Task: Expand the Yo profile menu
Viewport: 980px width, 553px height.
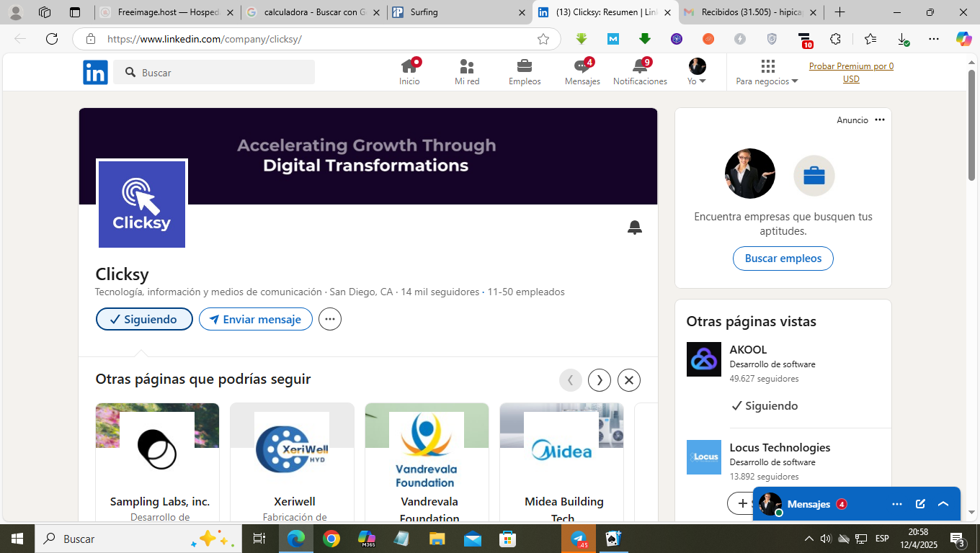Action: (697, 73)
